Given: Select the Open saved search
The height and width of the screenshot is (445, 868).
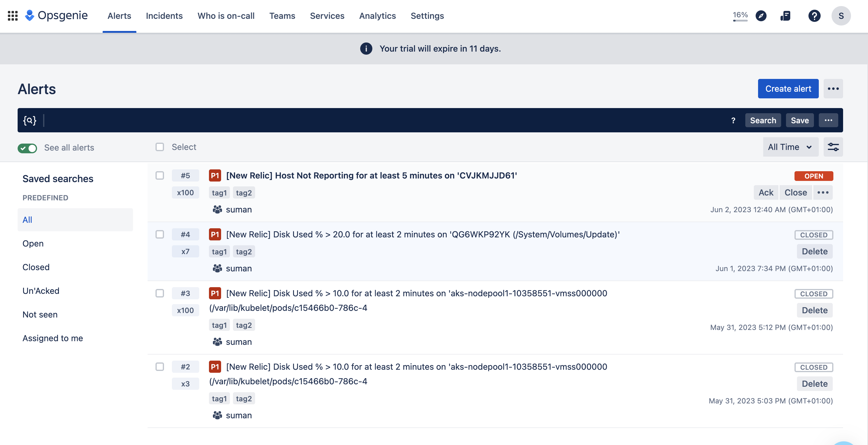Looking at the screenshot, I should (75, 243).
